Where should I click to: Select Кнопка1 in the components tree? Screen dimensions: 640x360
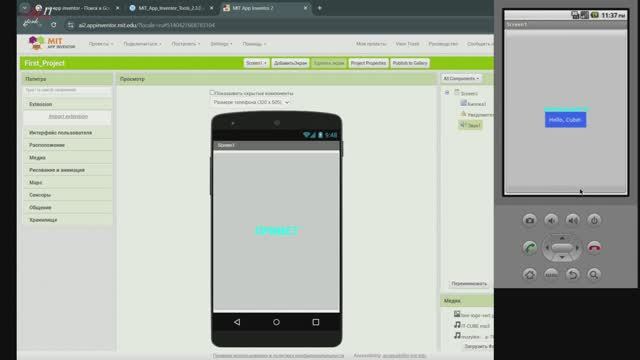(x=473, y=104)
